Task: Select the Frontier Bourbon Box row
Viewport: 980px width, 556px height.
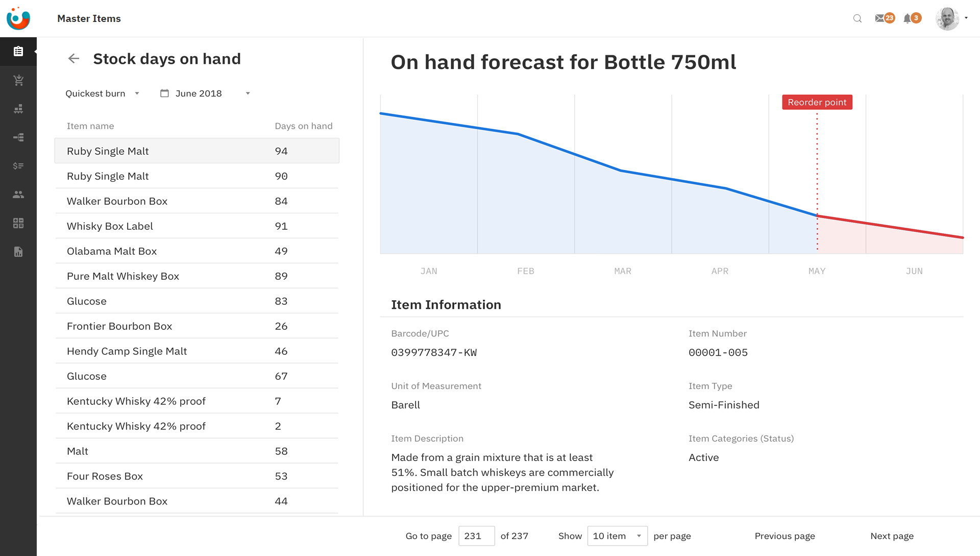Action: [x=197, y=326]
